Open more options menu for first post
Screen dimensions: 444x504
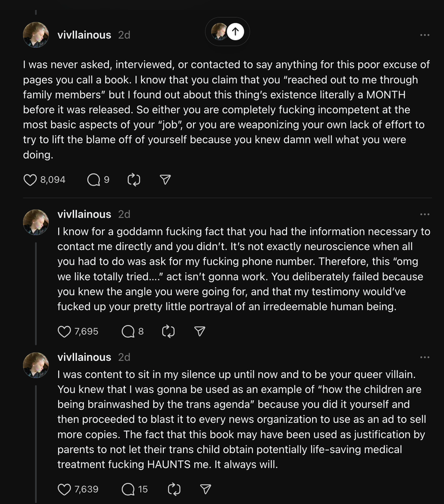tap(424, 35)
